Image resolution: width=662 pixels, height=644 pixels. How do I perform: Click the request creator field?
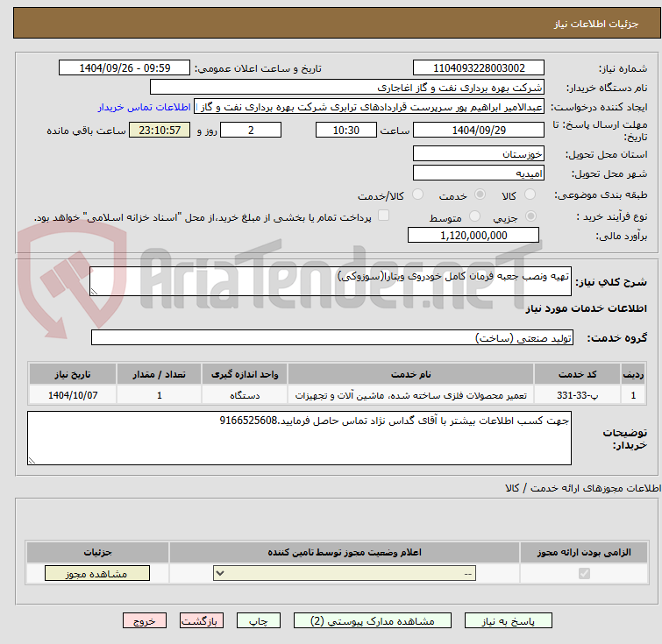point(369,107)
